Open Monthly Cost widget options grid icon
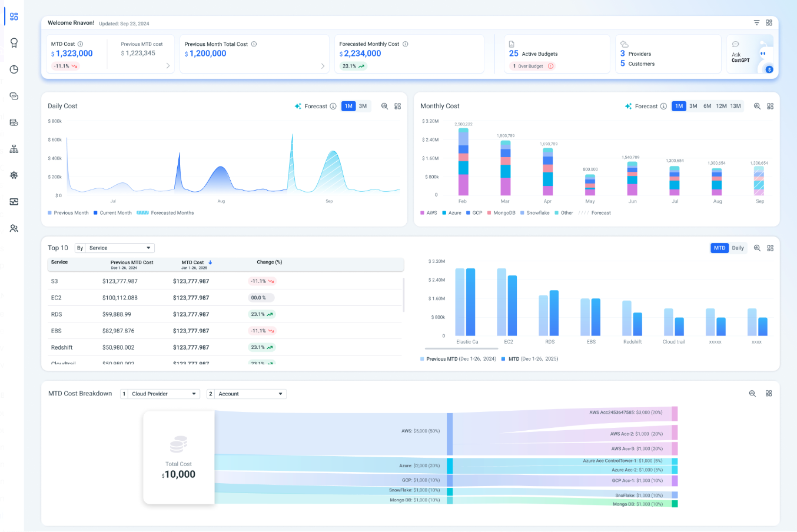The image size is (797, 532). 771,106
